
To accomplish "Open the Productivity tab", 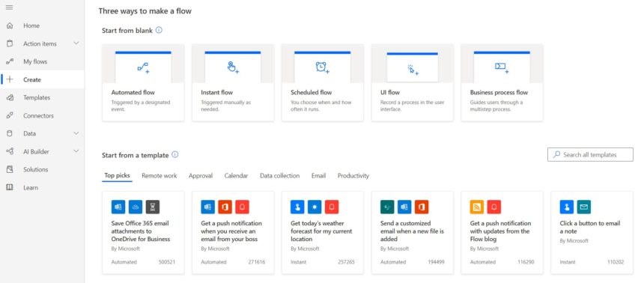I will (x=353, y=175).
